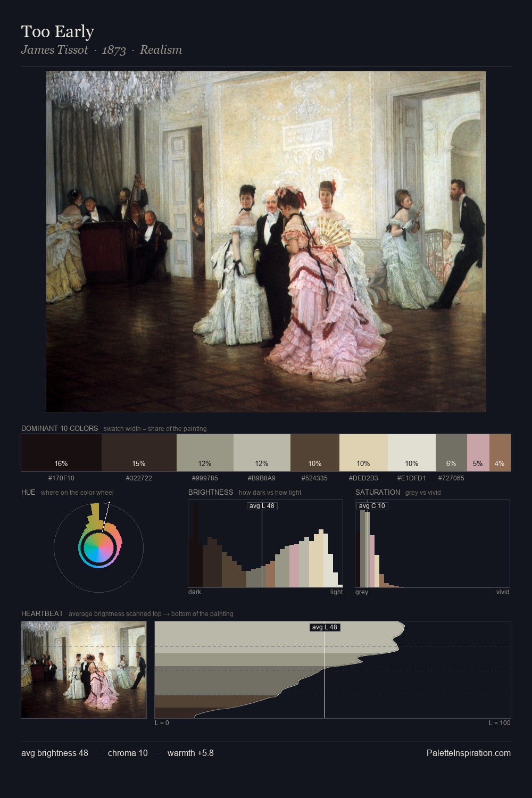
Task: Click 'how dark vs how light' caption
Action: coord(270,493)
